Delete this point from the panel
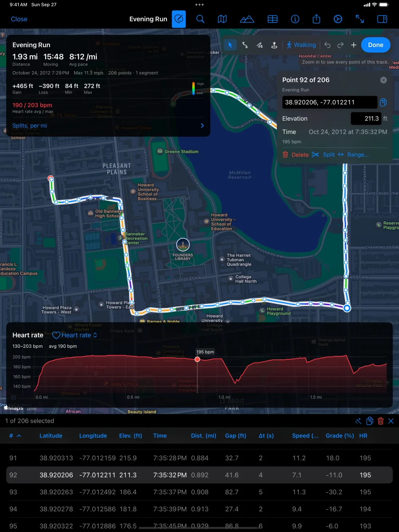This screenshot has width=399, height=532. 296,155
